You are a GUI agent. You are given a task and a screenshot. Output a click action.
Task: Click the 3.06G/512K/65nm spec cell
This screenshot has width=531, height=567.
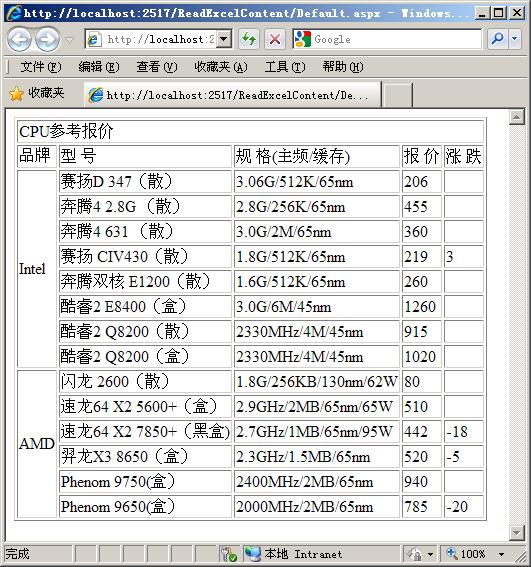317,181
